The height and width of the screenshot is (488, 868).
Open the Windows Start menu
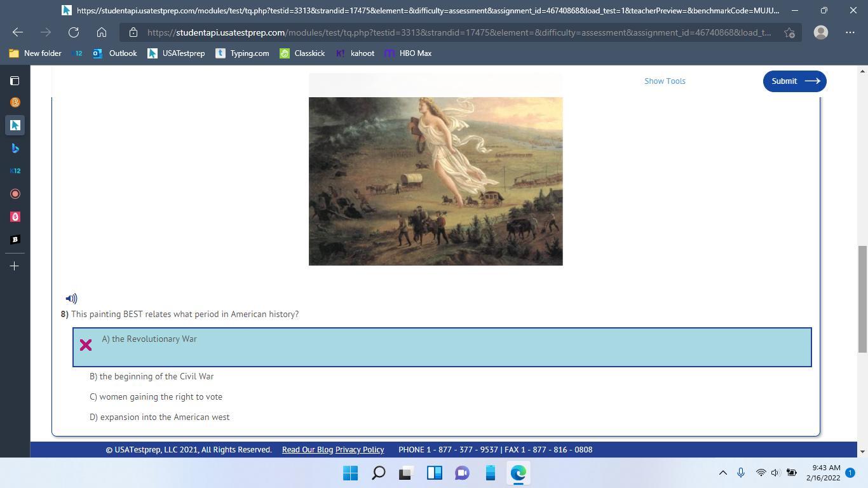point(350,473)
